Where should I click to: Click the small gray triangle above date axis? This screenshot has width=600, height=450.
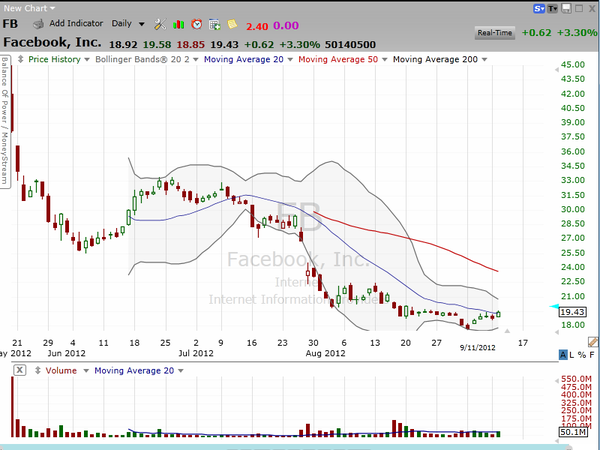pos(507,331)
